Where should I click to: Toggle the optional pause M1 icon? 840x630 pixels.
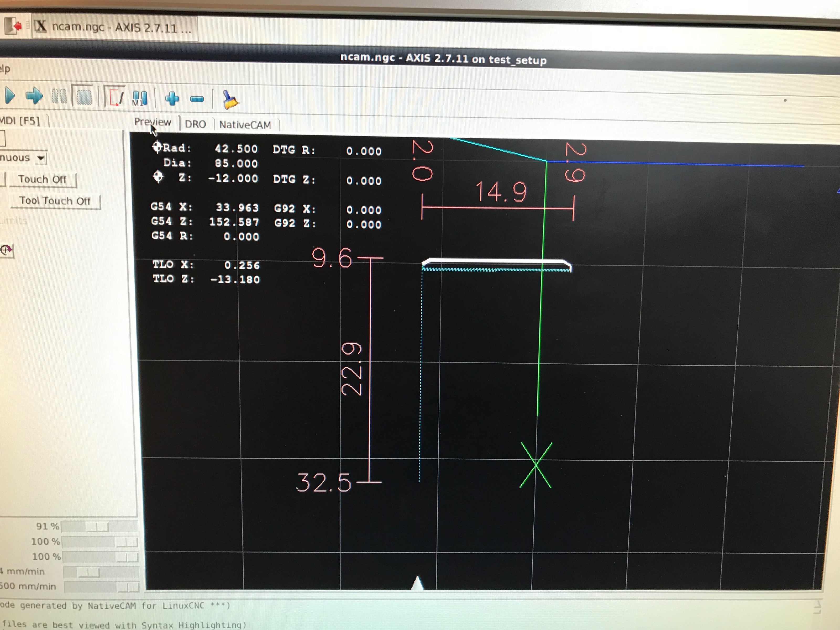pos(139,98)
